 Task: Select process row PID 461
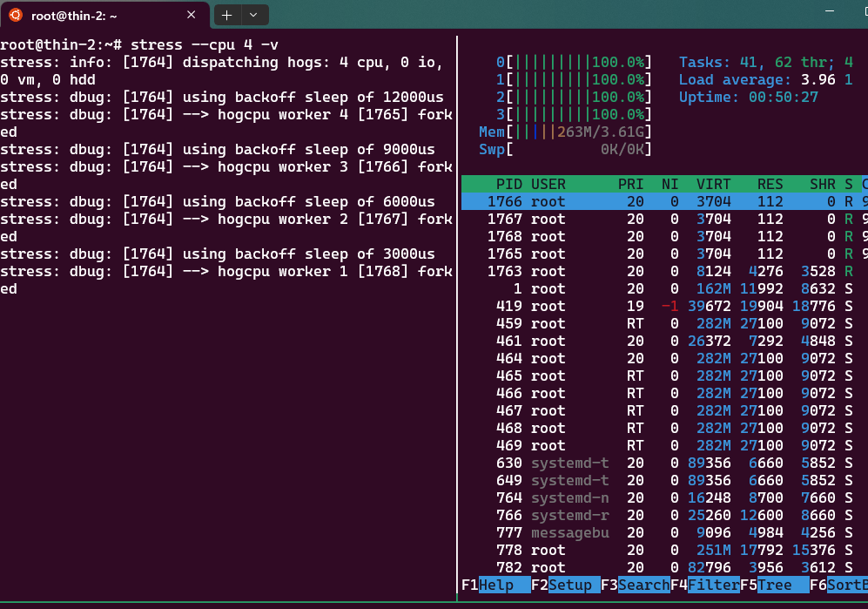tap(664, 342)
